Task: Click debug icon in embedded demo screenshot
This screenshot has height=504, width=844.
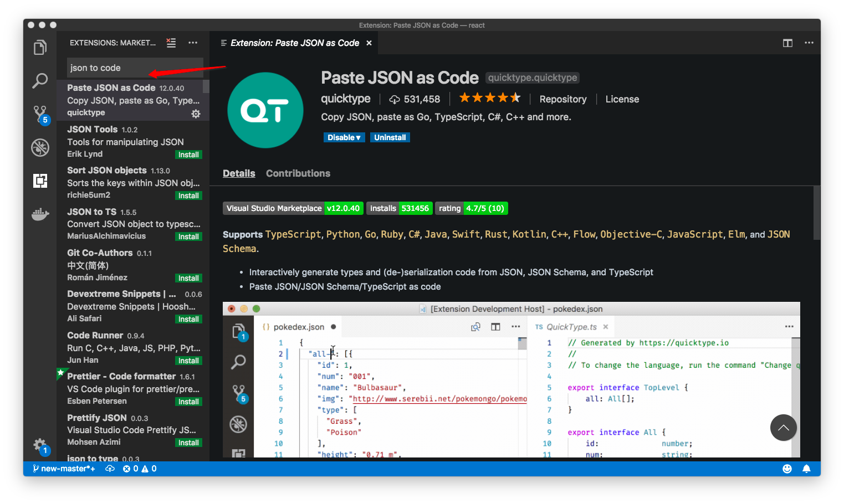Action: coord(238,425)
